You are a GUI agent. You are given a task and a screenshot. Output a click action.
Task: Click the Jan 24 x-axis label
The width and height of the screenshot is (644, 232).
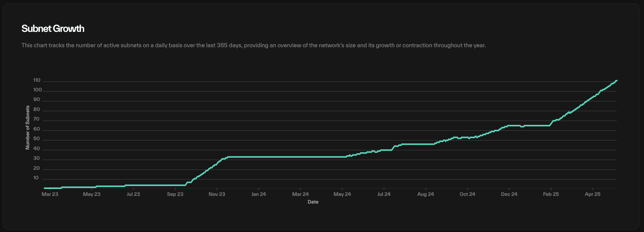tap(258, 194)
